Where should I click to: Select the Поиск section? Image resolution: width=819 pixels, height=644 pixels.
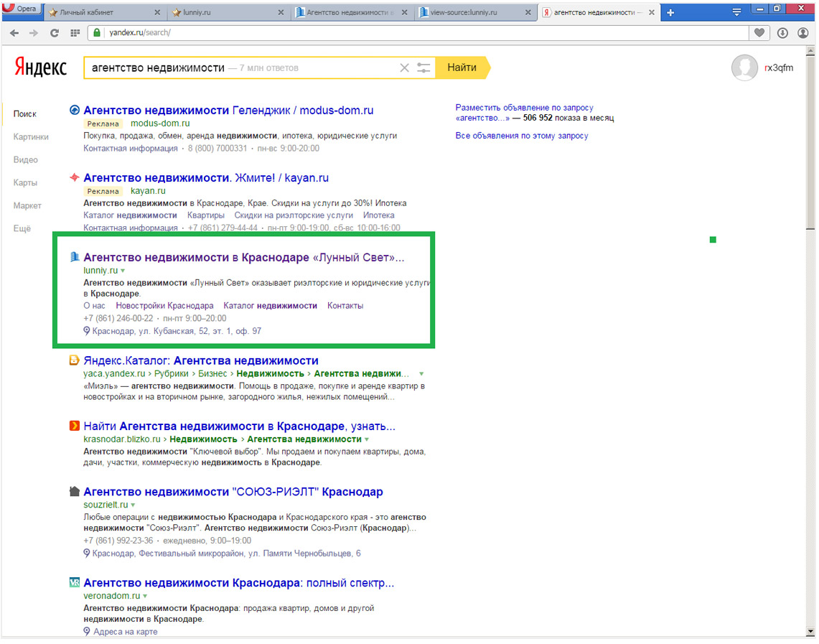click(24, 114)
